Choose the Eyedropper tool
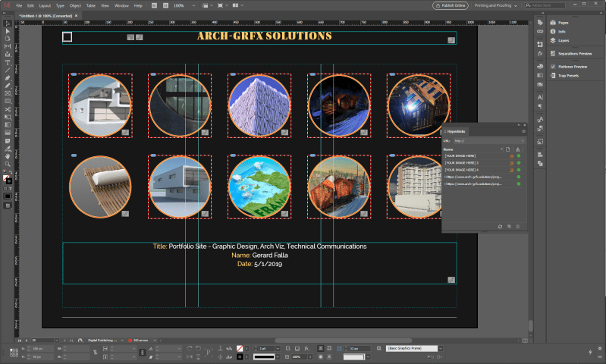 coord(8,149)
